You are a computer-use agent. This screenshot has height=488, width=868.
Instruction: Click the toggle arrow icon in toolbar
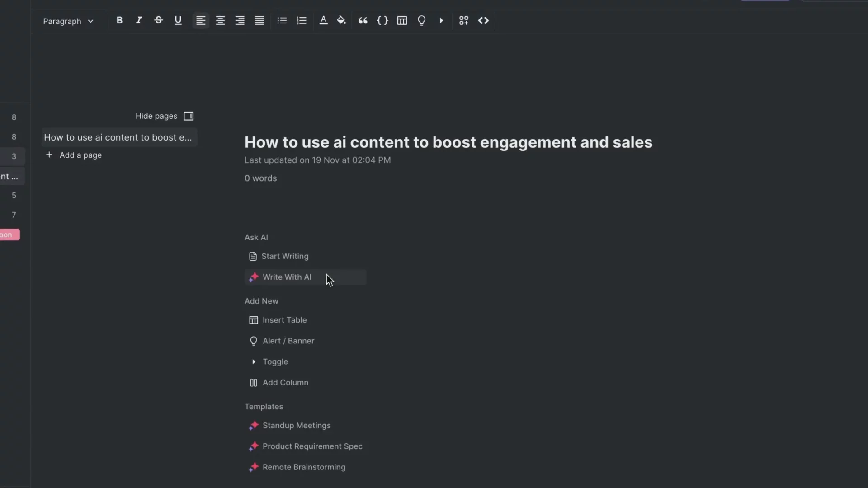pyautogui.click(x=441, y=20)
